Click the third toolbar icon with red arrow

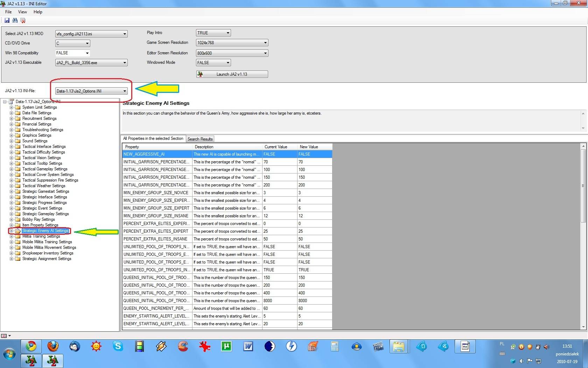tap(23, 20)
